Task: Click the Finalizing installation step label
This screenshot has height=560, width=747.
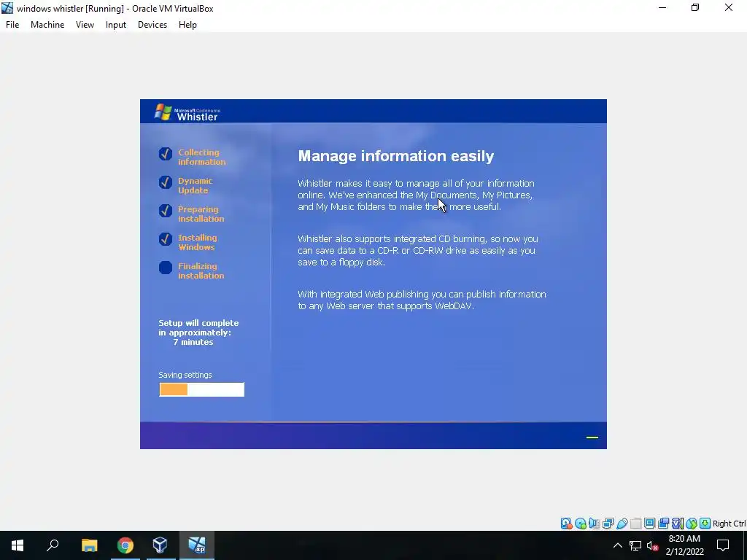Action: tap(201, 271)
